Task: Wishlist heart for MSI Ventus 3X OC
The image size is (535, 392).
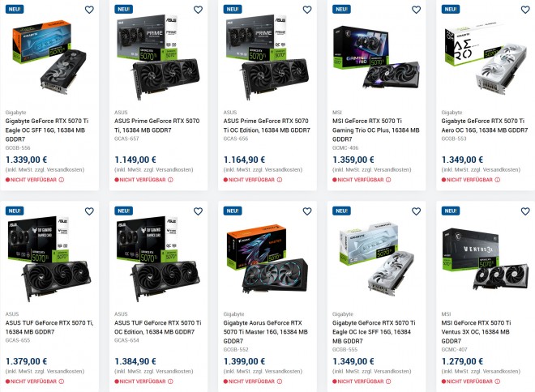Action: click(x=525, y=211)
